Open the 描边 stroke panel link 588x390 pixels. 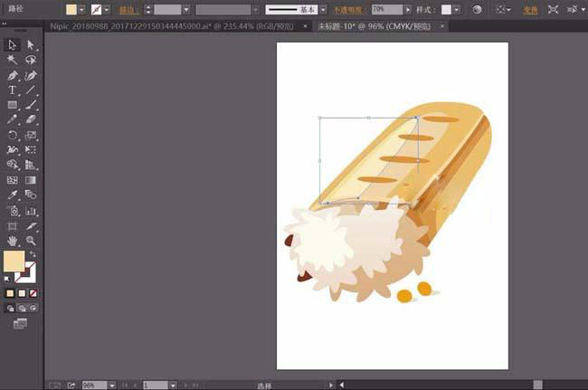click(128, 10)
